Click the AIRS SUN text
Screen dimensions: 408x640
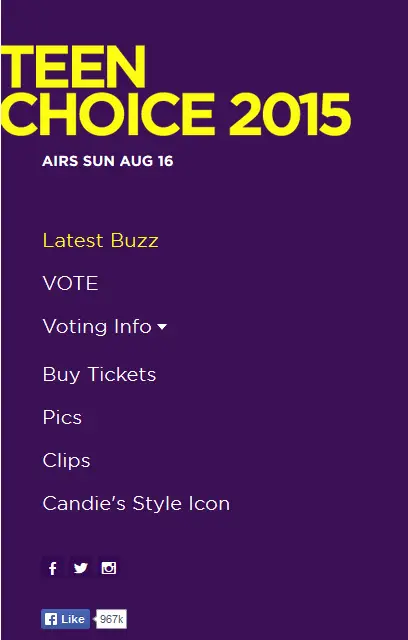78,161
